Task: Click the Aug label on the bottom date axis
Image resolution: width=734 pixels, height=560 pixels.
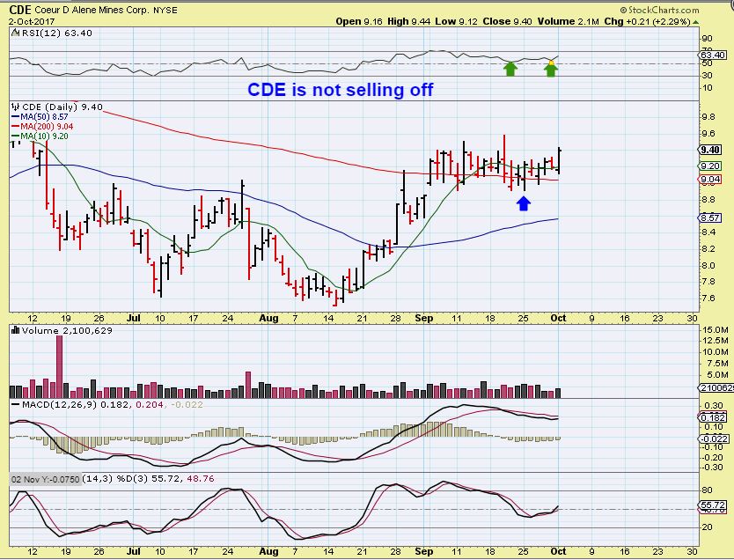Action: coord(268,551)
